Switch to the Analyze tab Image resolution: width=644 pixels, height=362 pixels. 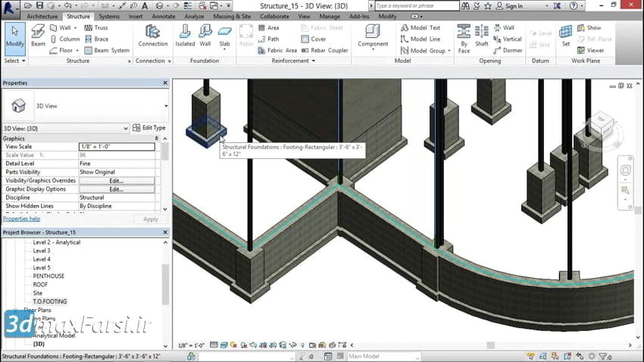[x=194, y=17]
